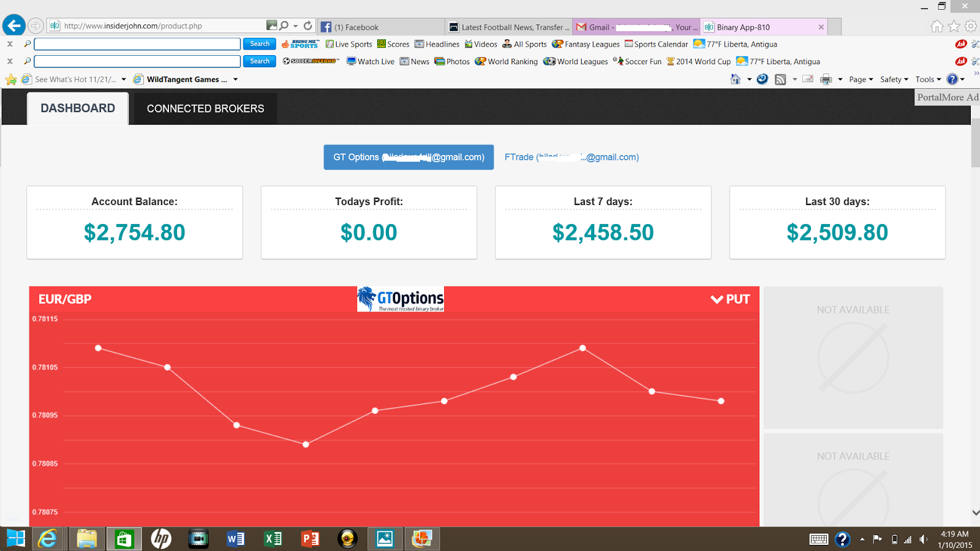Open Internet Explorer from the taskbar
The image size is (980, 551).
pos(47,539)
